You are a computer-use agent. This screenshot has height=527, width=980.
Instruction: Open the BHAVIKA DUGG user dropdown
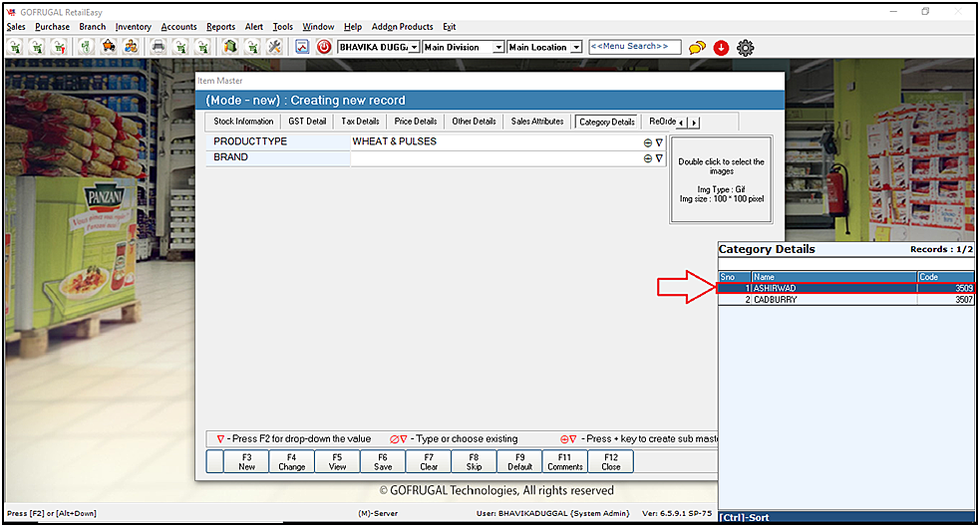[414, 48]
